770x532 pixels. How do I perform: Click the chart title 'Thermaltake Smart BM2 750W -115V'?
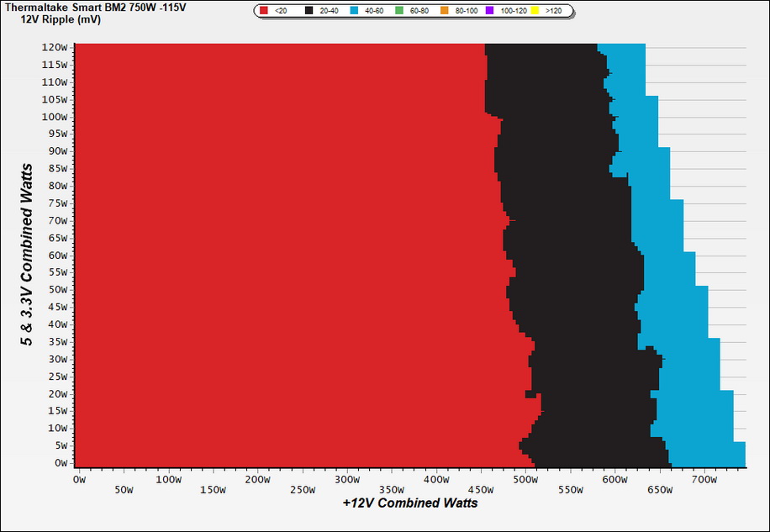[x=95, y=8]
